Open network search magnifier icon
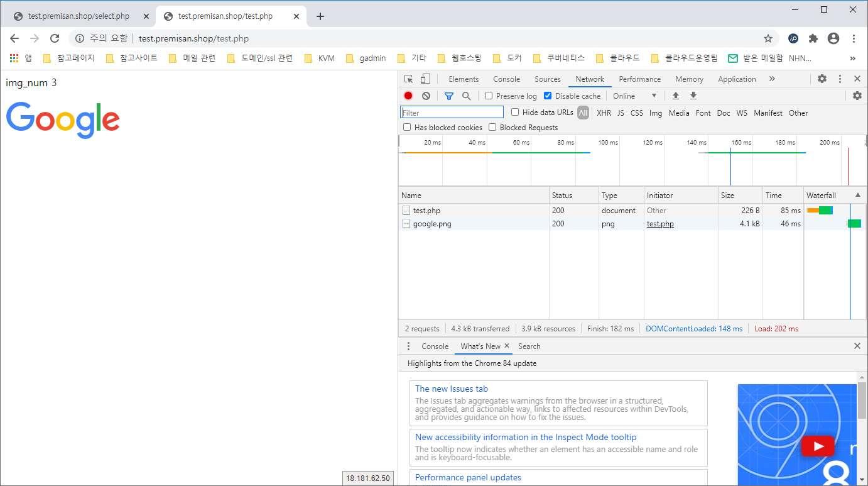This screenshot has width=868, height=486. (467, 96)
